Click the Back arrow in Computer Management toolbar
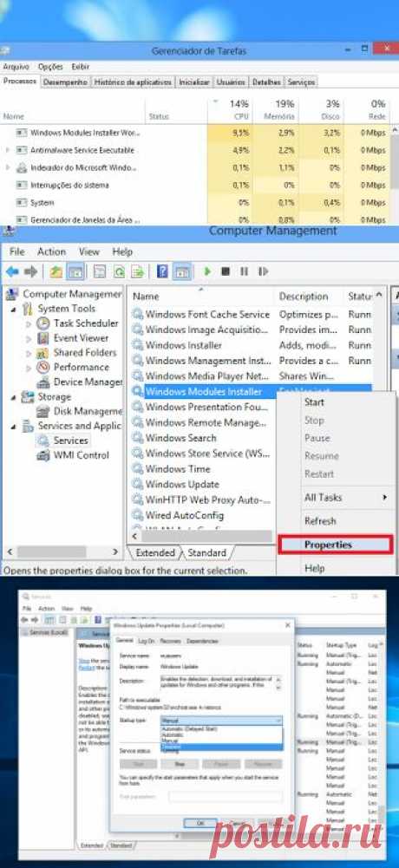The height and width of the screenshot is (868, 399). (12, 271)
